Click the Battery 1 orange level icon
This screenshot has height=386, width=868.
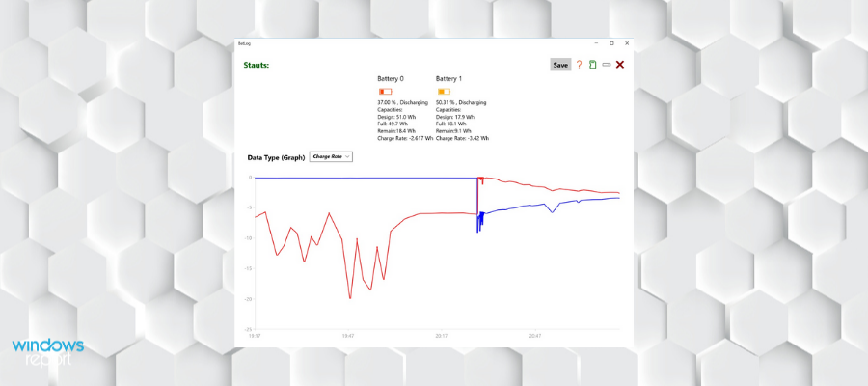(x=444, y=91)
